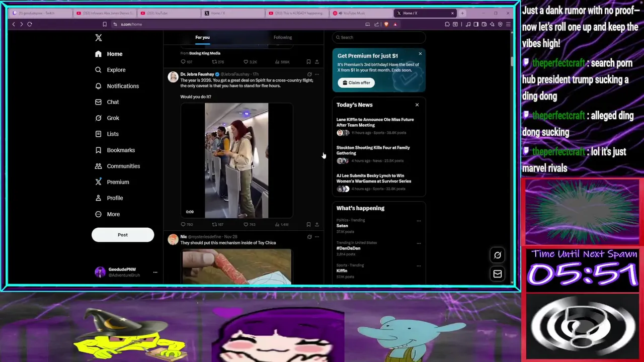Reply to the Boxing King Media post

point(186,62)
